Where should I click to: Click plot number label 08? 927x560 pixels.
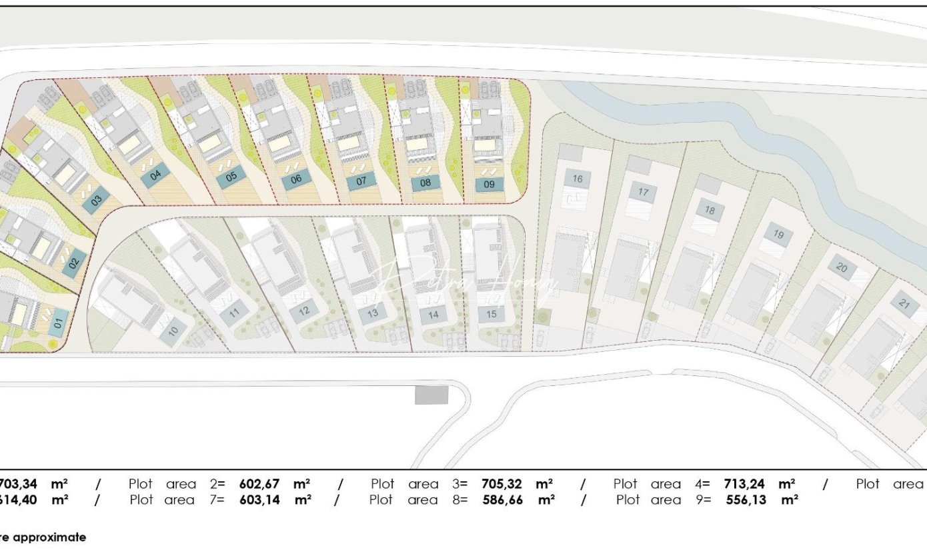click(x=425, y=182)
